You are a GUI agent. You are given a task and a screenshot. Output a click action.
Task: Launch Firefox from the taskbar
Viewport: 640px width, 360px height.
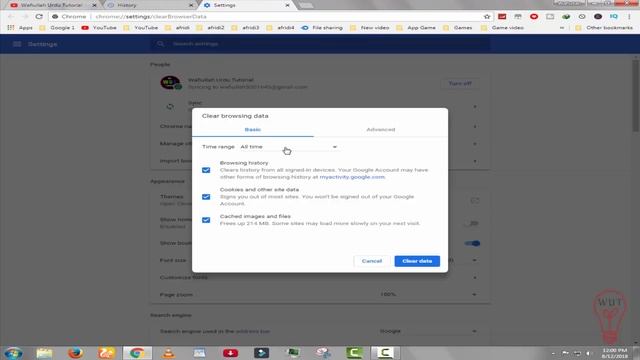point(75,353)
